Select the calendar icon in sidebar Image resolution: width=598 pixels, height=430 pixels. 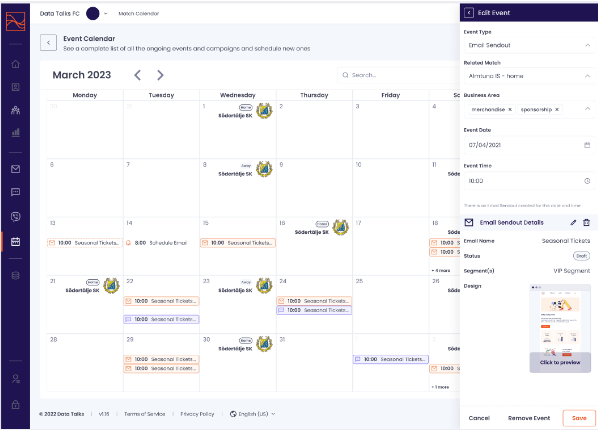(x=16, y=242)
